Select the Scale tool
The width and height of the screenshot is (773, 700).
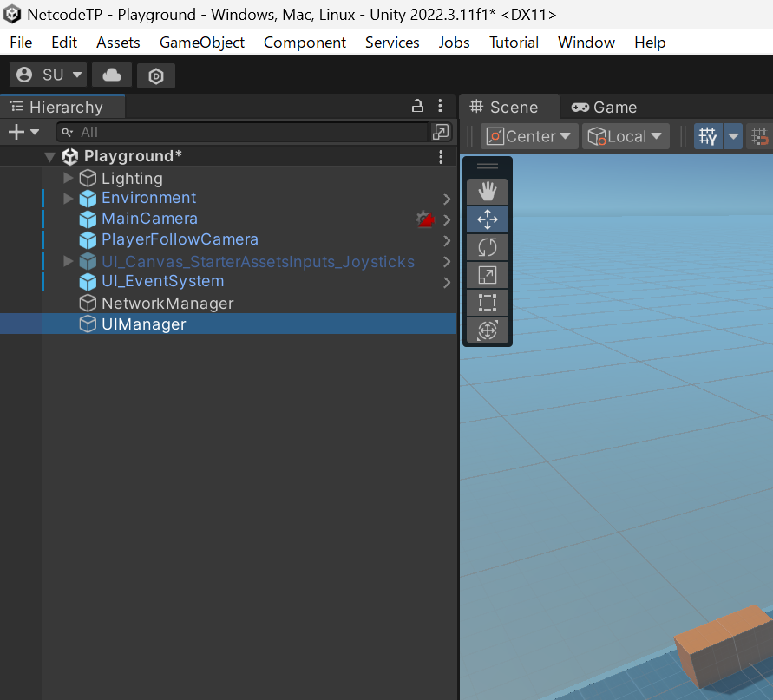(488, 275)
